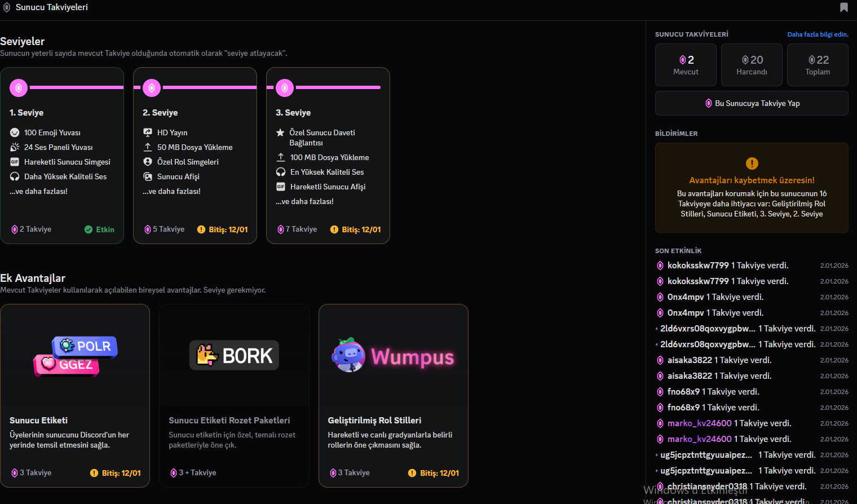Click the pink gem badge above 2. Seviye
This screenshot has height=504, width=857.
[x=152, y=87]
